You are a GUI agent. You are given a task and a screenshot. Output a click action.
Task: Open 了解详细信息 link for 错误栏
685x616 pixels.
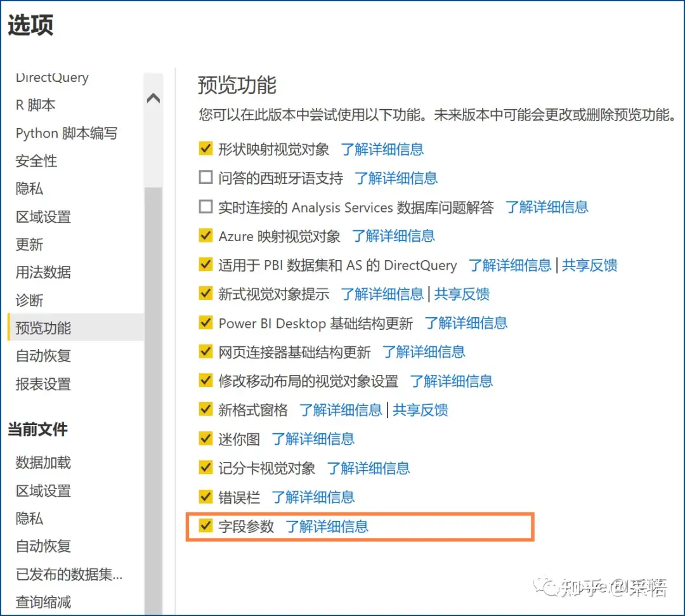313,497
